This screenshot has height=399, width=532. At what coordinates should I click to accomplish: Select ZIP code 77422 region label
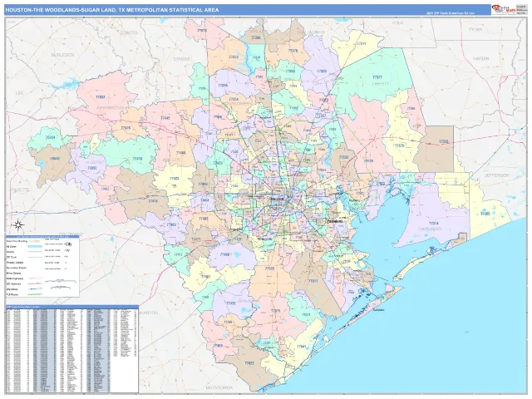pyautogui.click(x=249, y=363)
